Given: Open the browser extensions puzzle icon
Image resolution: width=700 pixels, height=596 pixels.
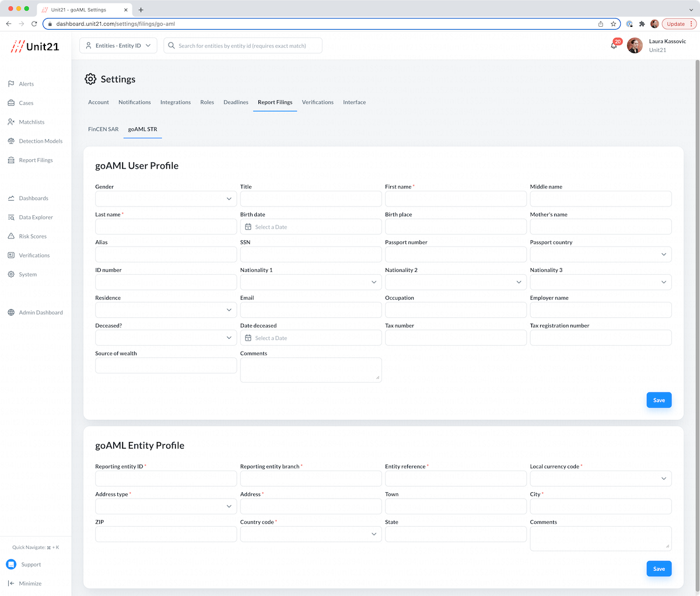Looking at the screenshot, I should click(x=642, y=24).
